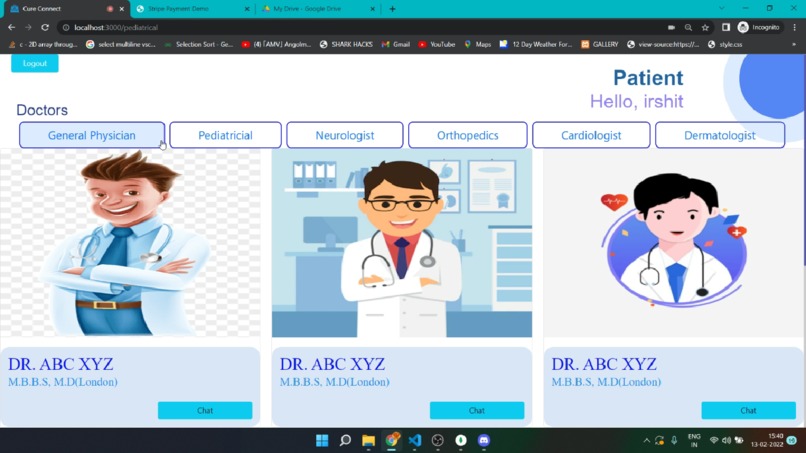Open the view-source bookmark

tap(663, 44)
